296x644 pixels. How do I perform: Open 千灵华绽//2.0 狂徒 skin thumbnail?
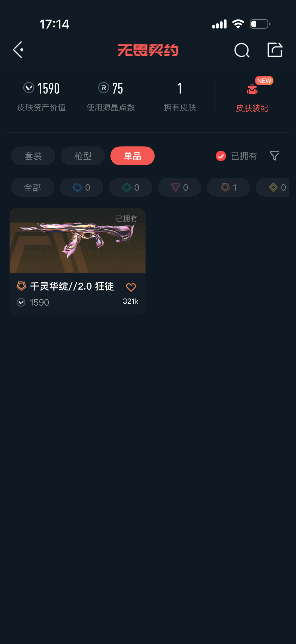coord(78,240)
